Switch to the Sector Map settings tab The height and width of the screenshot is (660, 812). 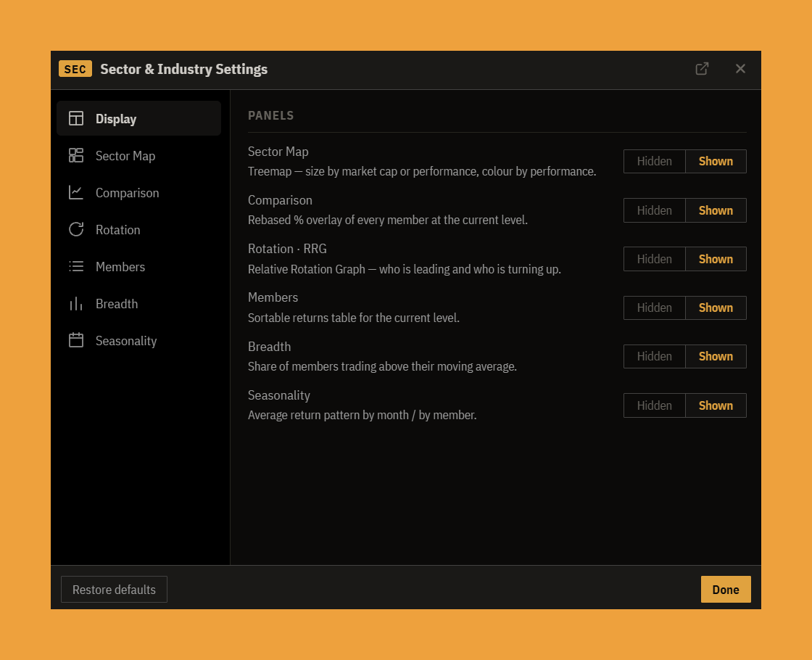click(x=138, y=155)
